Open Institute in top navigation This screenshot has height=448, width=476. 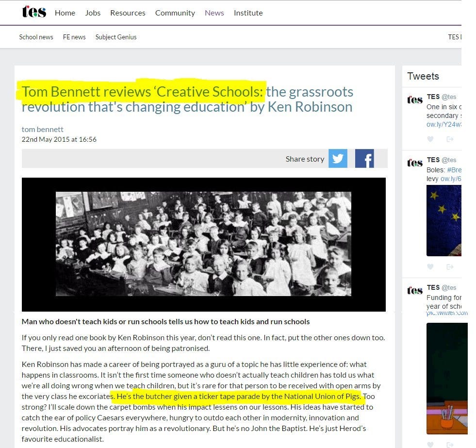click(x=248, y=13)
